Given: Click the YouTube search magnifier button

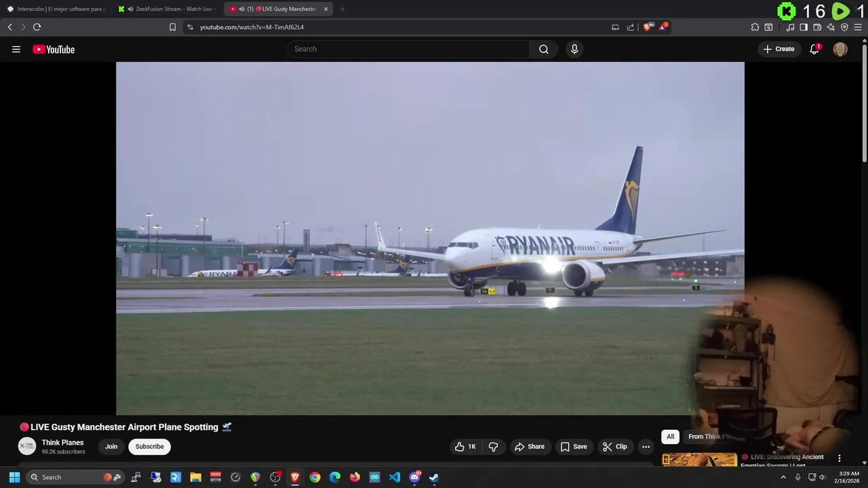Looking at the screenshot, I should 544,49.
